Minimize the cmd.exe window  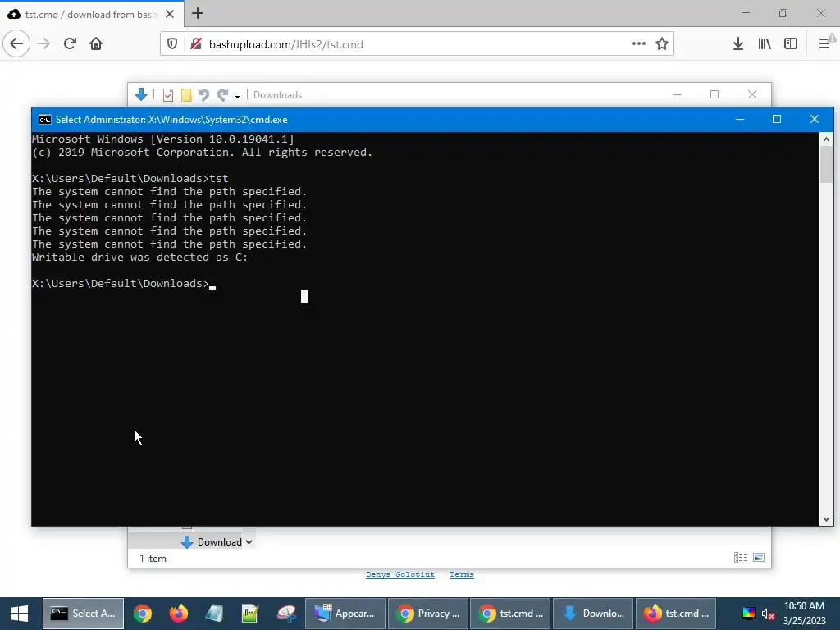[x=740, y=119]
